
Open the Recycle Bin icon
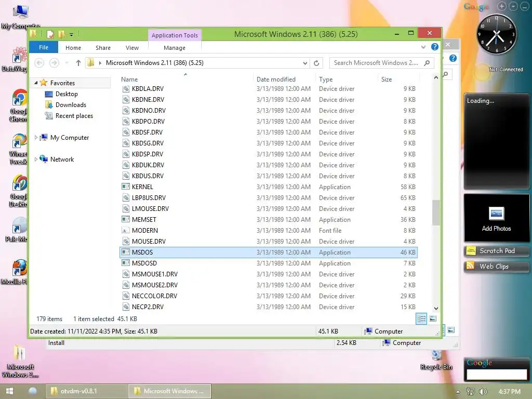coord(436,361)
